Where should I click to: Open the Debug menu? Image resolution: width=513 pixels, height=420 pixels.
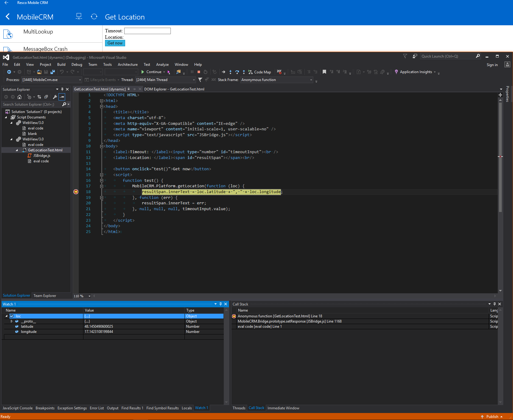(77, 65)
